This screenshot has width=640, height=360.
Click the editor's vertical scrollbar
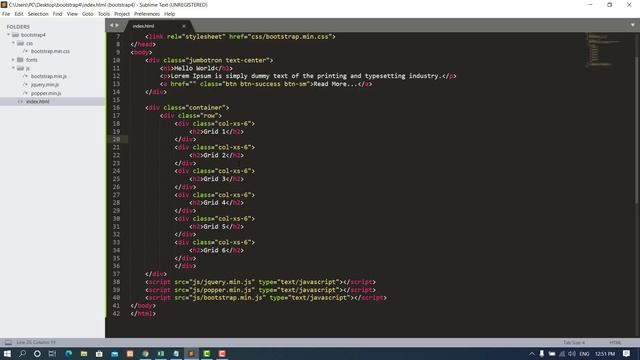[x=637, y=129]
